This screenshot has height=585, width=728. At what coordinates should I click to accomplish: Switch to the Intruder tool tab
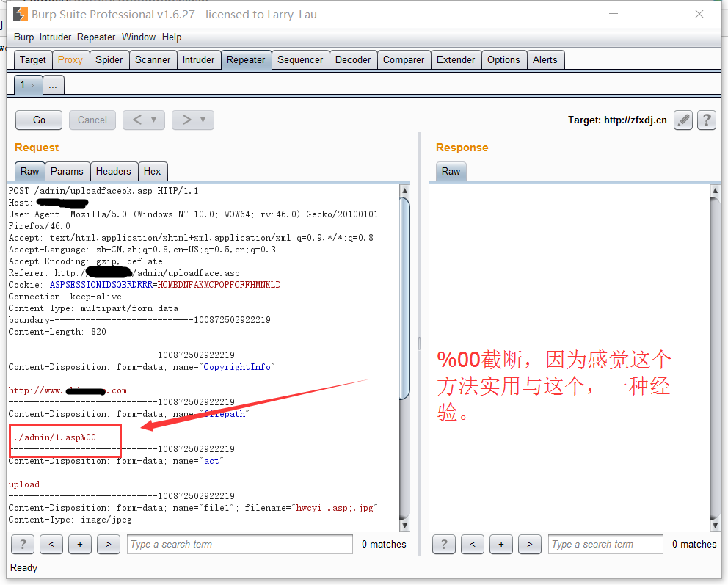[198, 60]
